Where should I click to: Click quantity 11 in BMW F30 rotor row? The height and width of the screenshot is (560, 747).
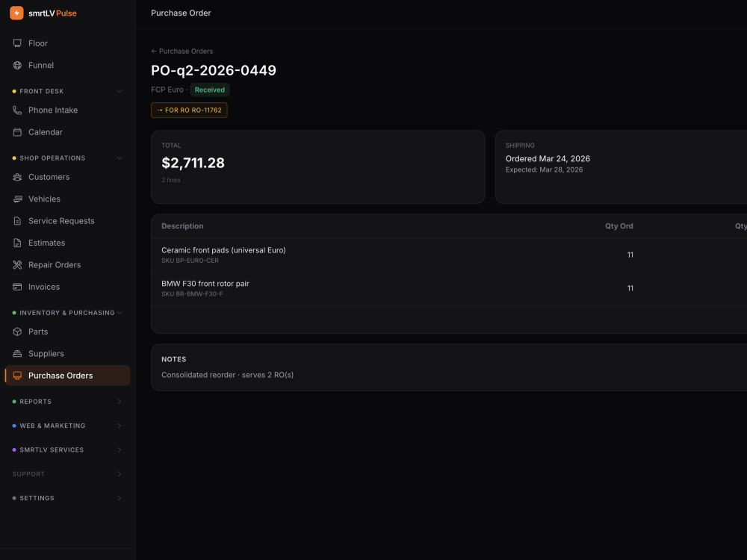tap(630, 288)
